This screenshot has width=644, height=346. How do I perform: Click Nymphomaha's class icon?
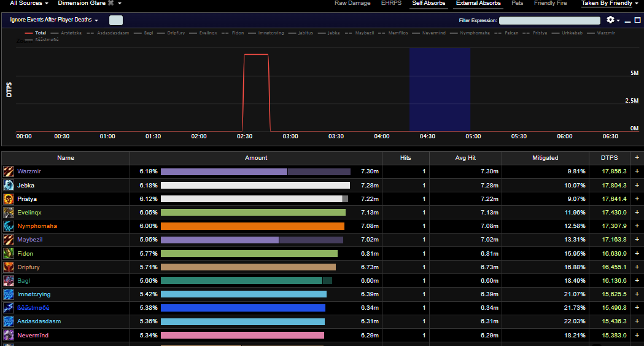click(8, 226)
